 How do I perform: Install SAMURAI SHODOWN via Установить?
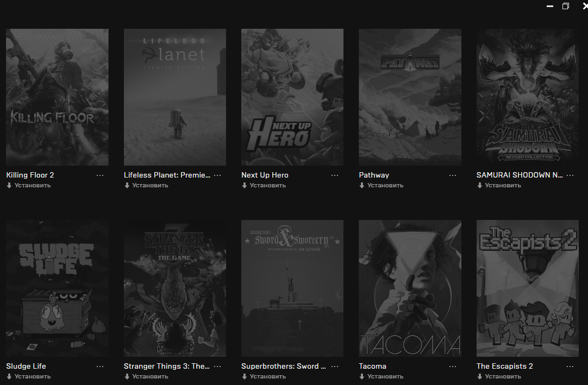coord(499,185)
